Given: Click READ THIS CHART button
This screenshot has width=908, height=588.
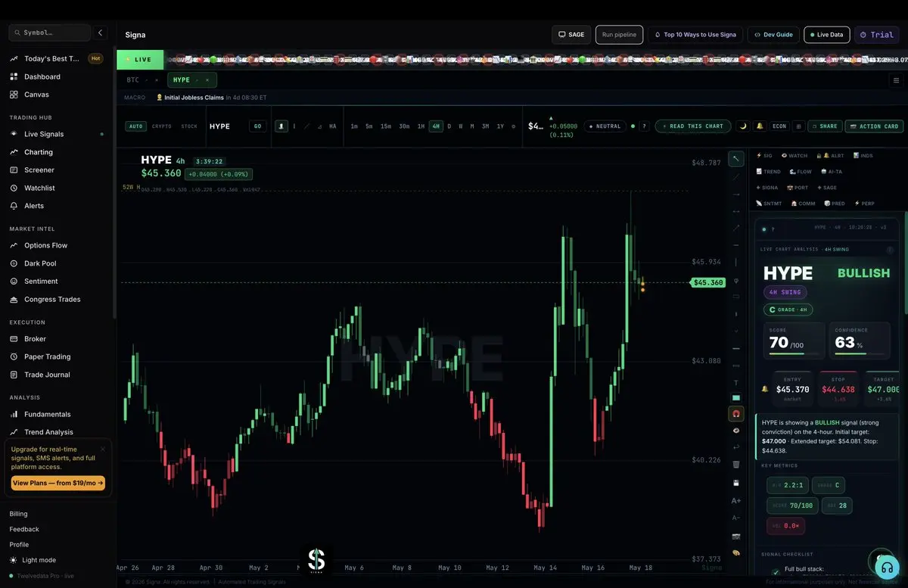Looking at the screenshot, I should [693, 126].
